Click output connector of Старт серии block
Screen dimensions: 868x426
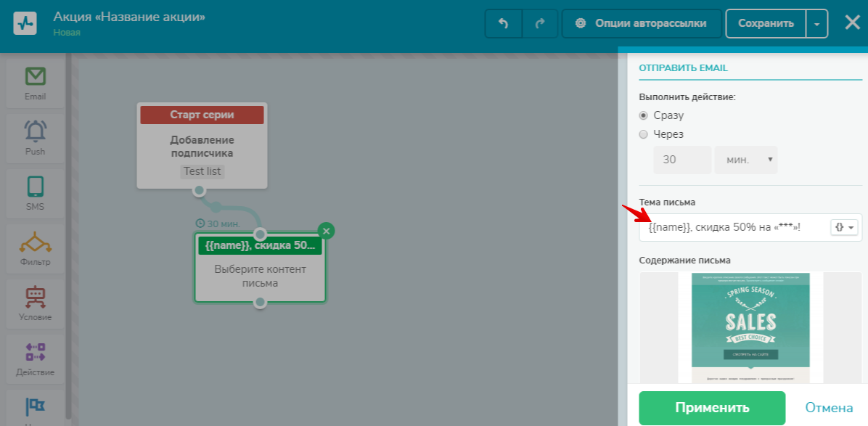(x=199, y=191)
